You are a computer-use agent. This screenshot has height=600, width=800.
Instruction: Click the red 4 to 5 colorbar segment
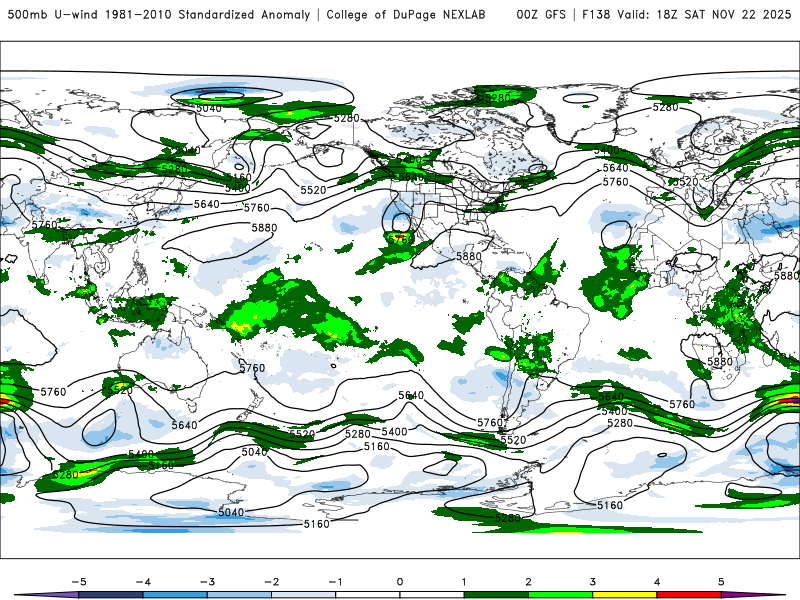pos(689,595)
